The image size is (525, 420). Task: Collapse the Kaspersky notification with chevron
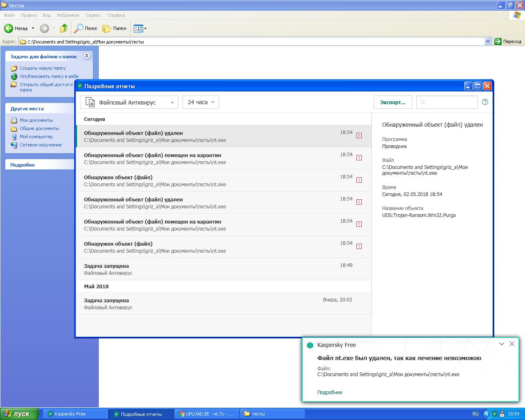(x=501, y=344)
